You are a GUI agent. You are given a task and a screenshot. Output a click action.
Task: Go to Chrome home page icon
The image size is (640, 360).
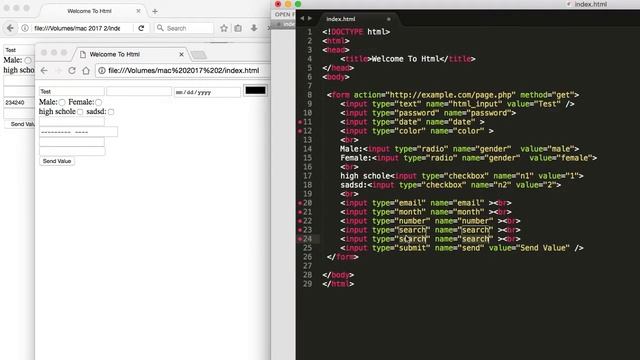[x=86, y=71]
